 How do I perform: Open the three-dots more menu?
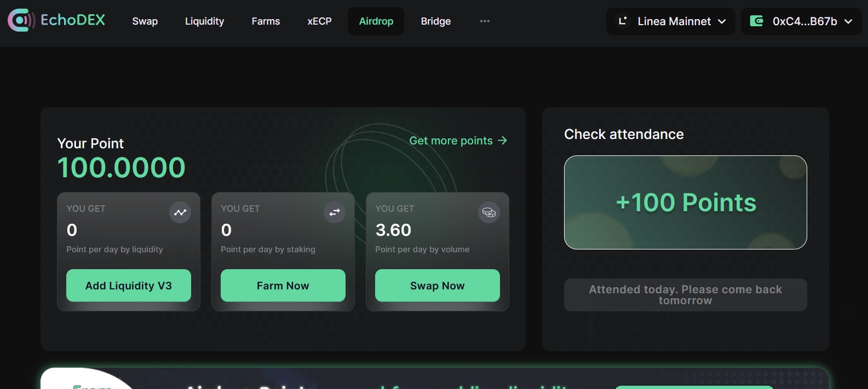485,21
